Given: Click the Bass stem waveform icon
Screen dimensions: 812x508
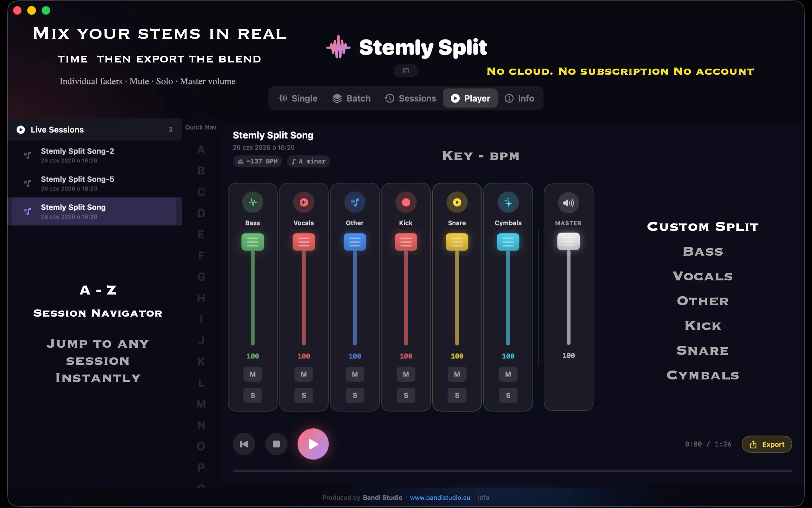Looking at the screenshot, I should (253, 202).
